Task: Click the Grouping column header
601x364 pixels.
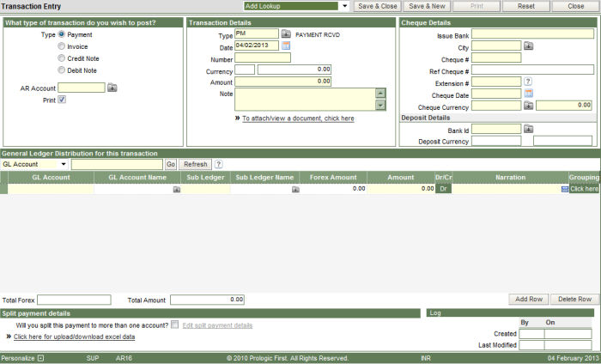Action: click(x=584, y=177)
